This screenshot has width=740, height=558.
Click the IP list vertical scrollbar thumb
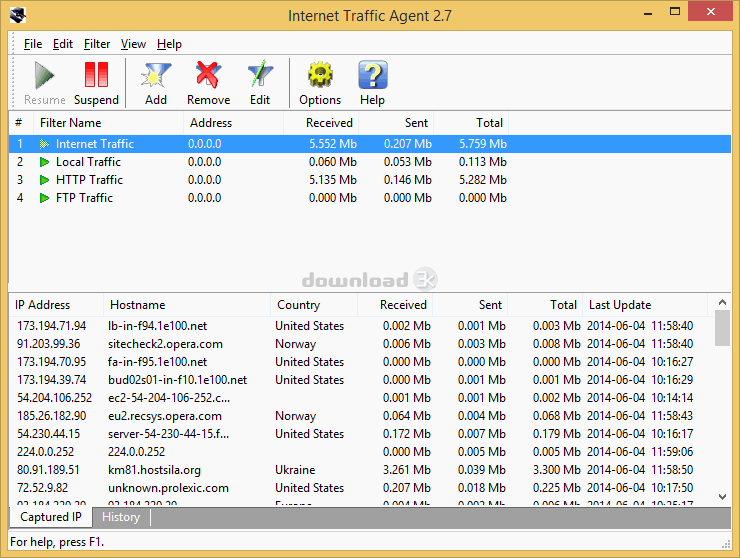[722, 328]
